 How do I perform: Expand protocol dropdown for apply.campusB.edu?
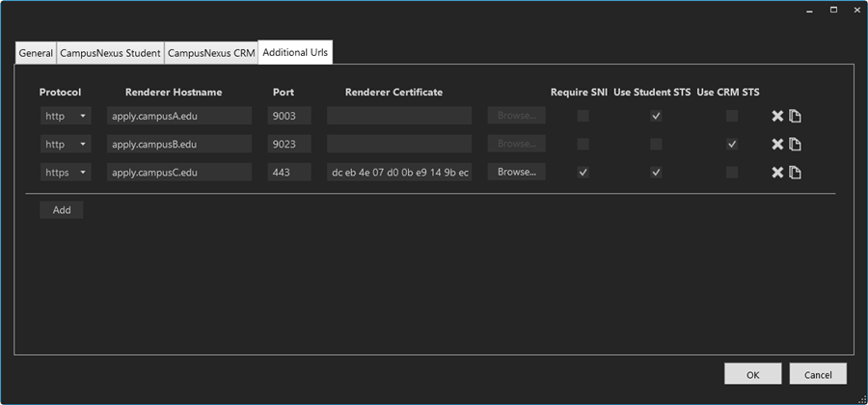66,144
